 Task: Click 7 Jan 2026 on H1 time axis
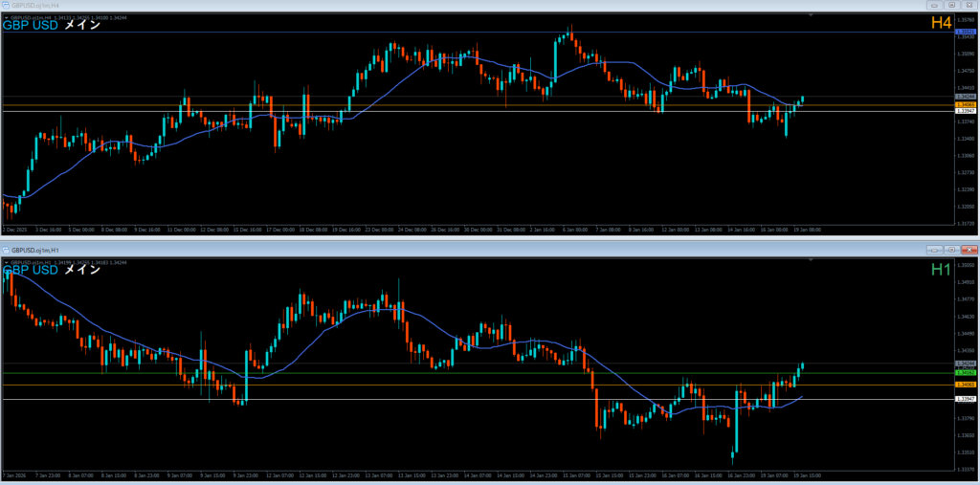click(x=15, y=475)
